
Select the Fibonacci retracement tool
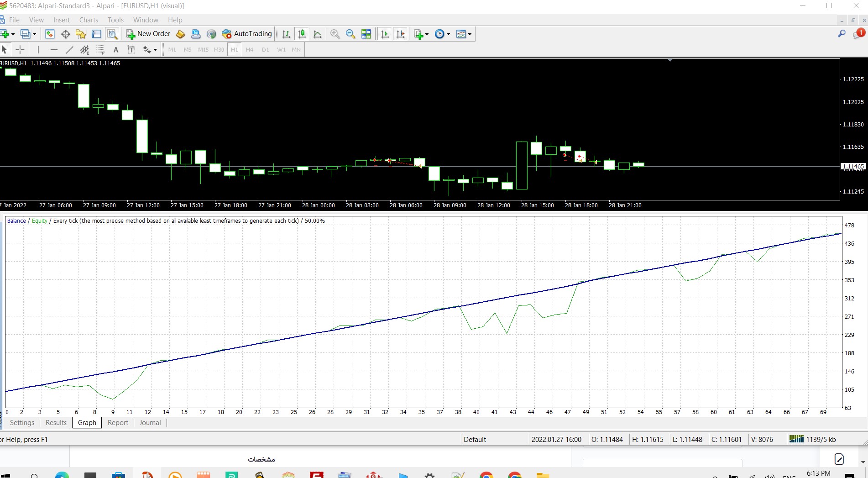[100, 49]
